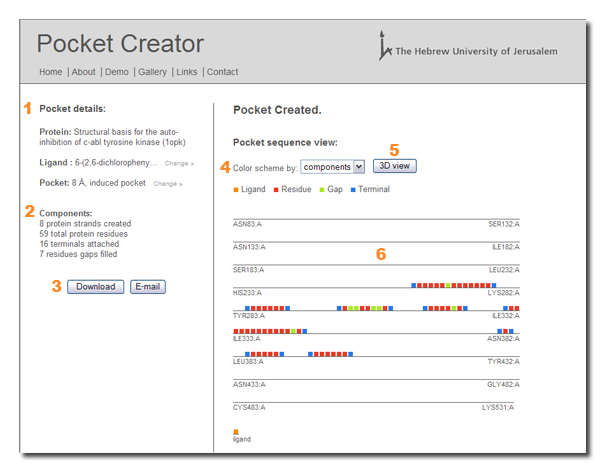Open the Links page
Screen dimensions: 605x472
(x=187, y=72)
